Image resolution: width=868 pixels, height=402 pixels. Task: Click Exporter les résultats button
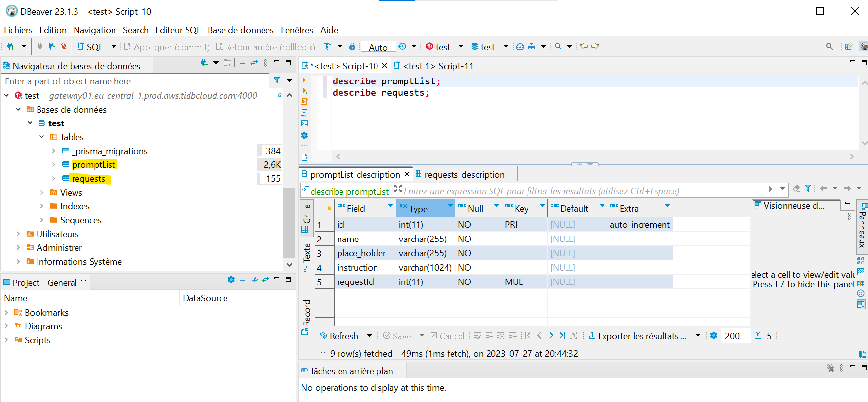638,336
